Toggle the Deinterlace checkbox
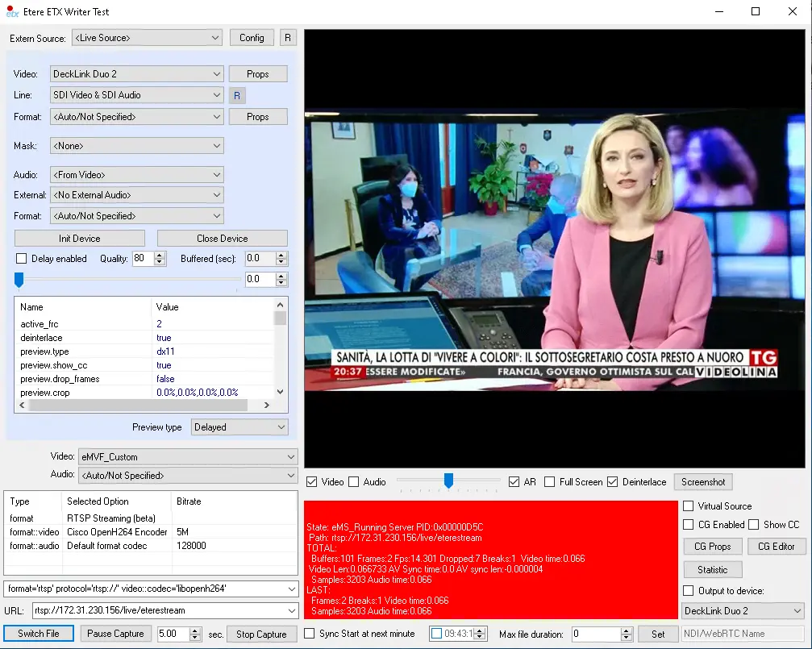Image resolution: width=812 pixels, height=649 pixels. click(x=613, y=482)
